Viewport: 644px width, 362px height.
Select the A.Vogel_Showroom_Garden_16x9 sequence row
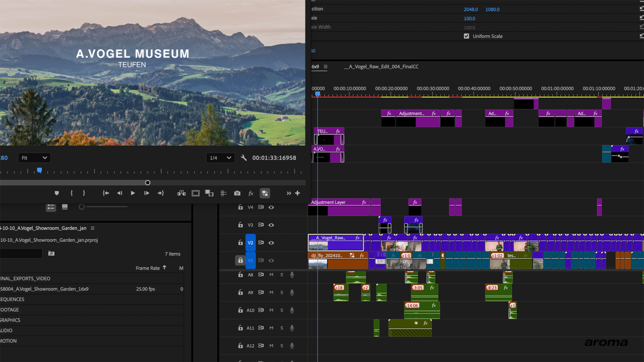pyautogui.click(x=92, y=289)
